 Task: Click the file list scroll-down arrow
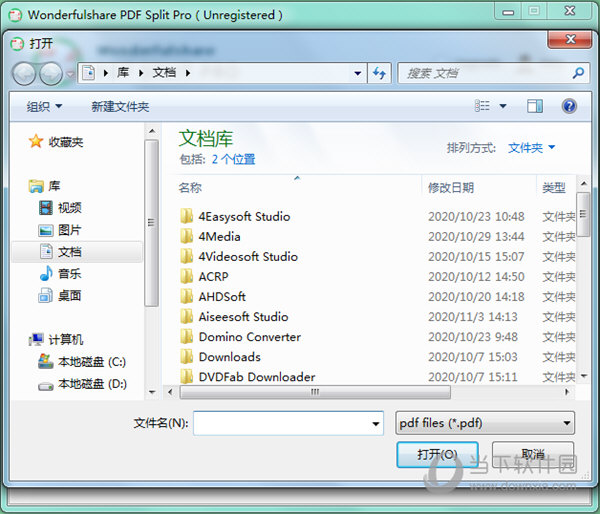(x=584, y=376)
